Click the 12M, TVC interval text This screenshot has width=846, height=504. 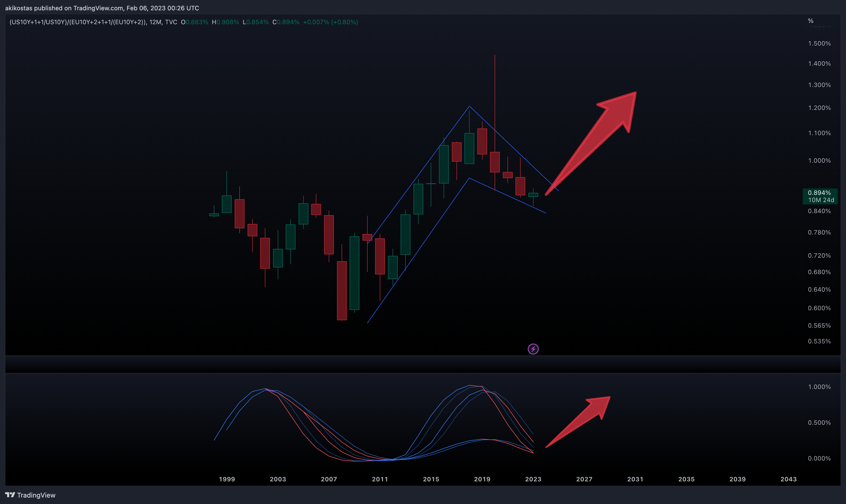[x=163, y=22]
